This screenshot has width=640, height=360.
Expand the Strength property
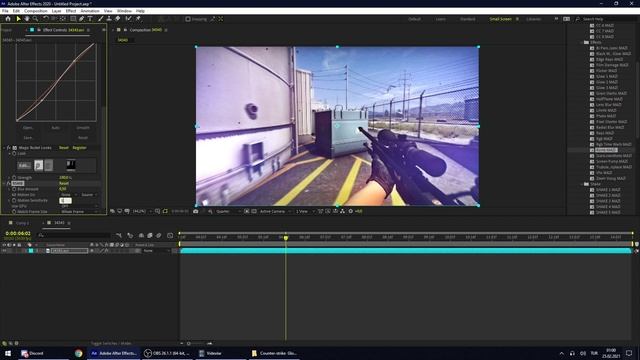point(9,178)
